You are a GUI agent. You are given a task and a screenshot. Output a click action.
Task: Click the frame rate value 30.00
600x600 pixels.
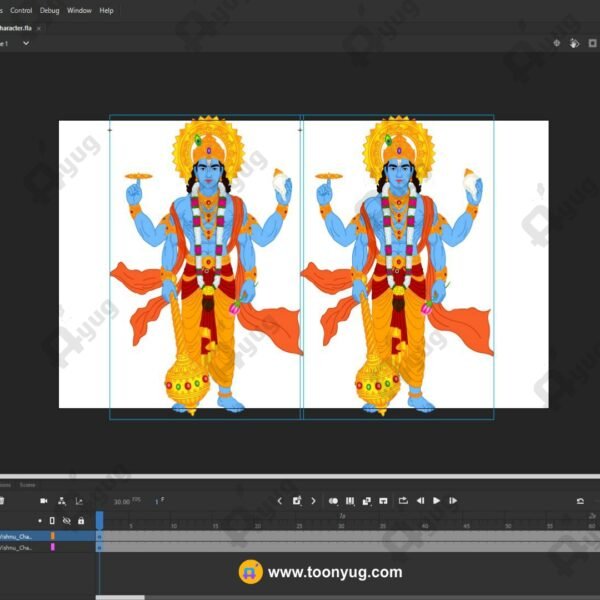pyautogui.click(x=122, y=502)
